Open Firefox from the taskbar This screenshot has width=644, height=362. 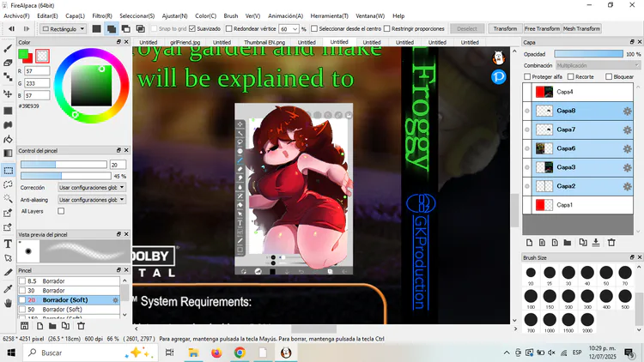216,353
